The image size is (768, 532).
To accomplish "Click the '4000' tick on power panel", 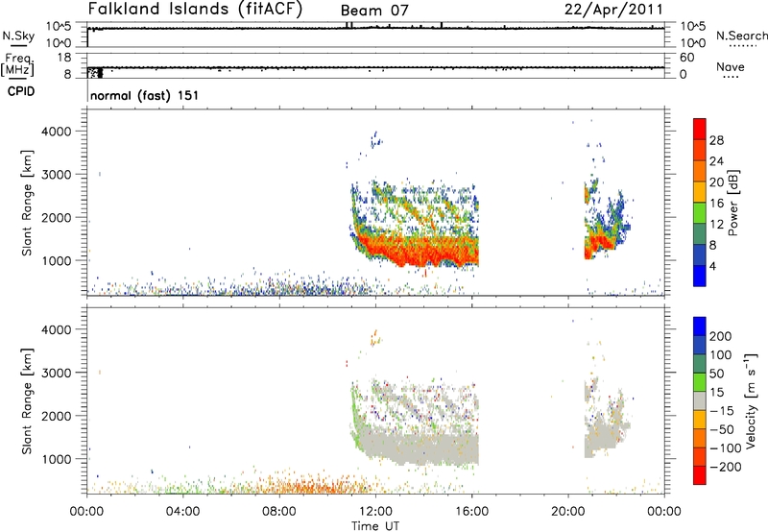I will tap(57, 132).
